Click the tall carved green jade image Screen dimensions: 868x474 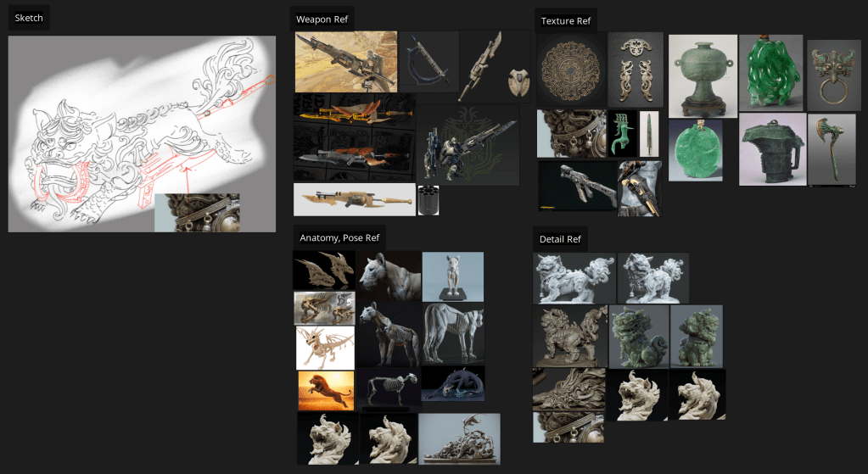770,72
